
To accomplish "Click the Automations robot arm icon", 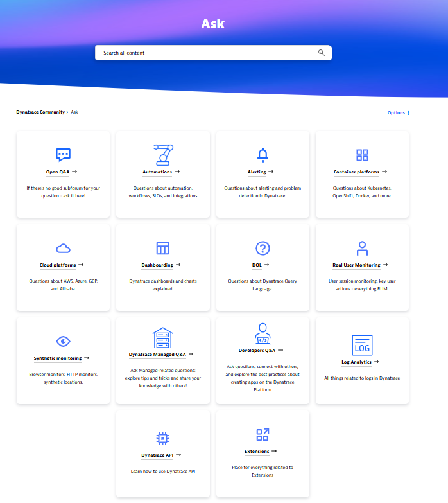I will tap(163, 155).
